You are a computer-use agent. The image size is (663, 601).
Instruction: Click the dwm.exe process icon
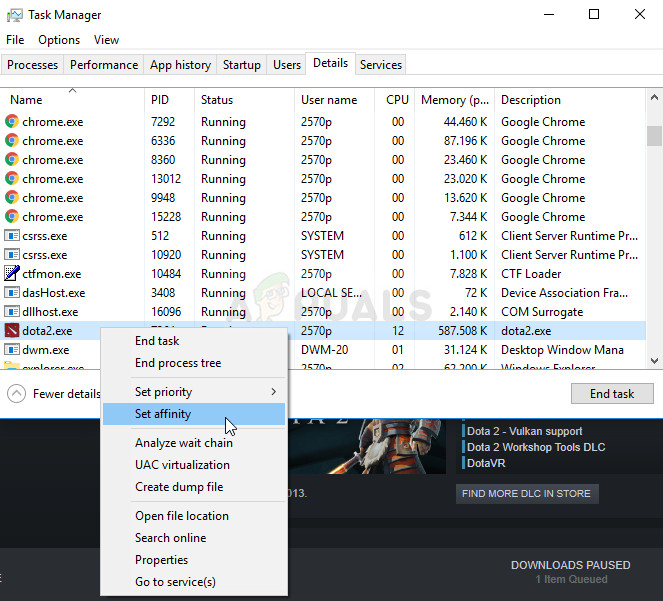click(12, 350)
